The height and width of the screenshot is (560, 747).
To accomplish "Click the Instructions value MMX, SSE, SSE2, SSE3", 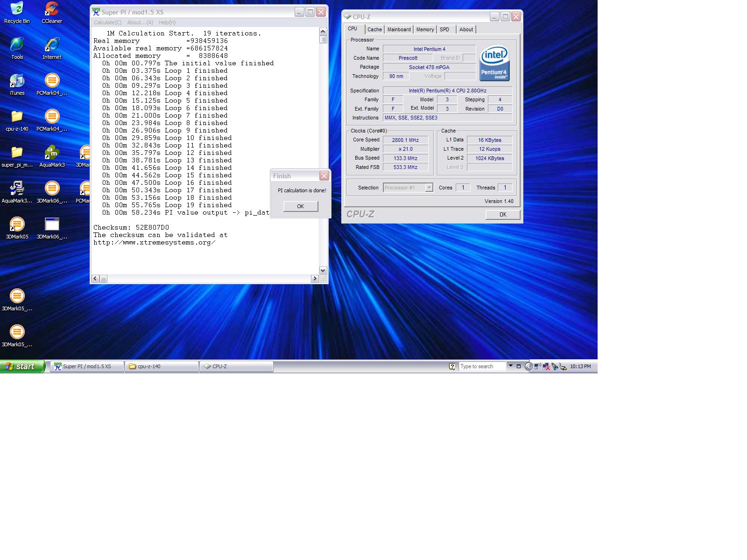I will (x=447, y=118).
